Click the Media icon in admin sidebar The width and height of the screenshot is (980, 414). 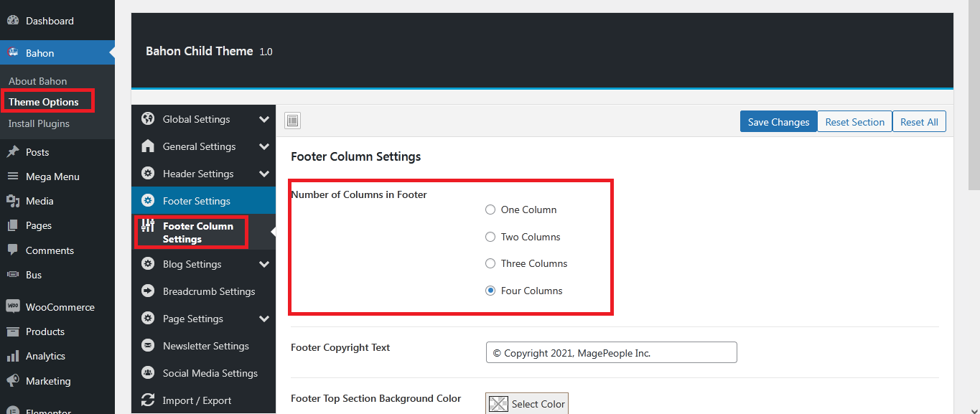tap(13, 201)
